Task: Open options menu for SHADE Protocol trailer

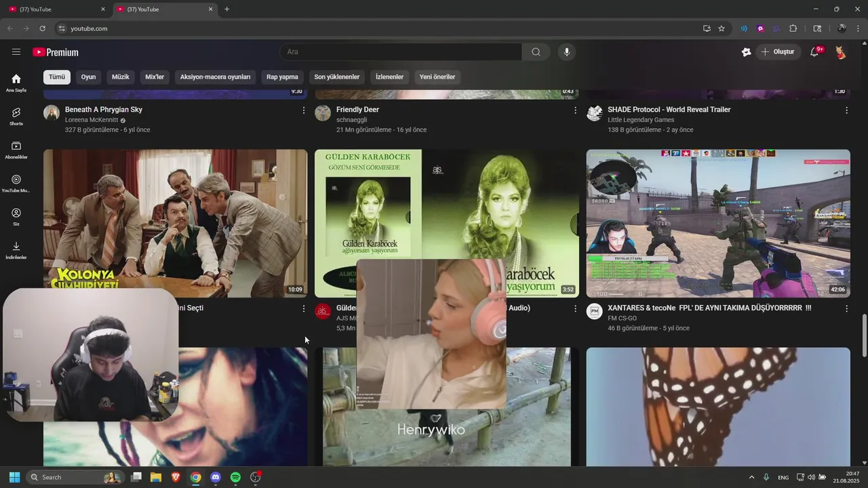Action: coord(846,110)
